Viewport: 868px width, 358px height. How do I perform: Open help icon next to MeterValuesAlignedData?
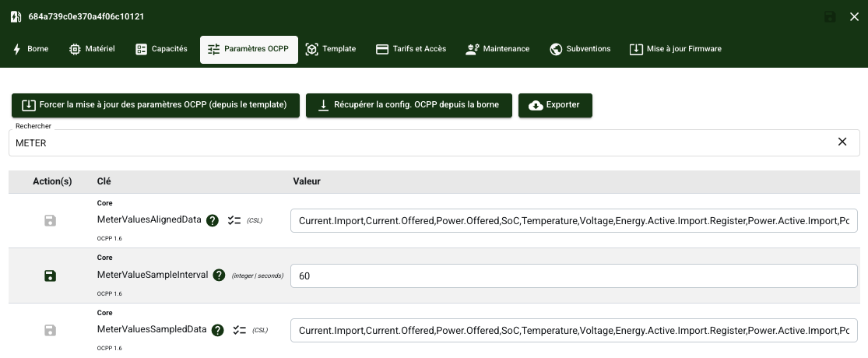(213, 220)
